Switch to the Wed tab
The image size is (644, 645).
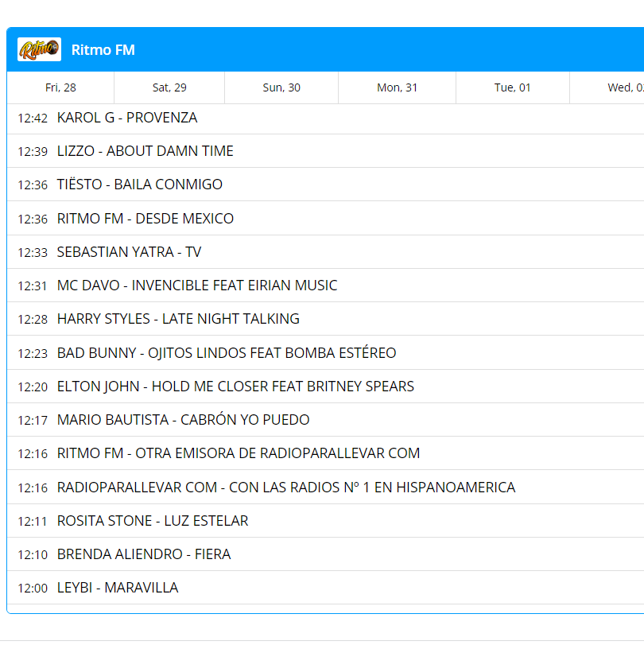click(607, 87)
